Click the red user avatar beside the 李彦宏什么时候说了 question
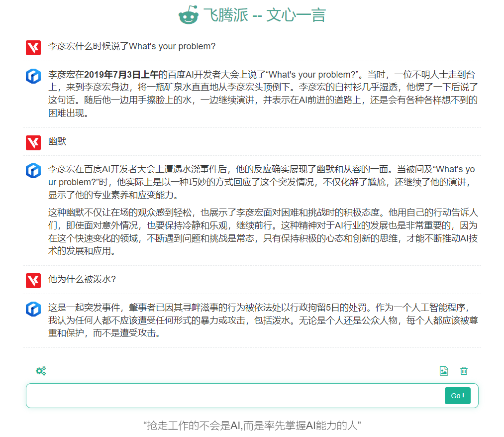Image resolution: width=504 pixels, height=437 pixels. coord(33,48)
